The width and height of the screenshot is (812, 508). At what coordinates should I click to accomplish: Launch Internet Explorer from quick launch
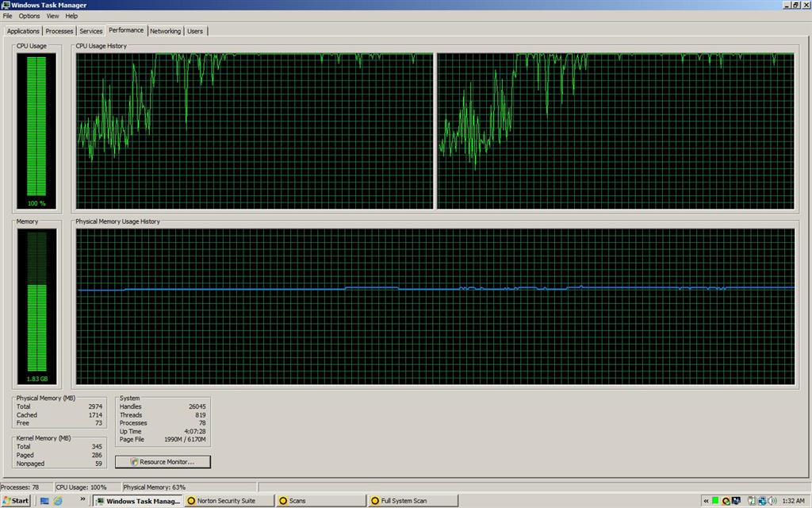(x=58, y=501)
